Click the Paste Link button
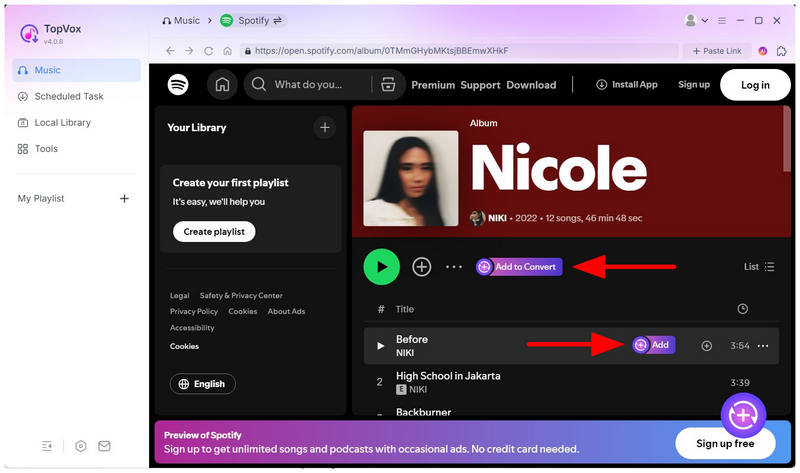This screenshot has width=800, height=473. tap(717, 51)
